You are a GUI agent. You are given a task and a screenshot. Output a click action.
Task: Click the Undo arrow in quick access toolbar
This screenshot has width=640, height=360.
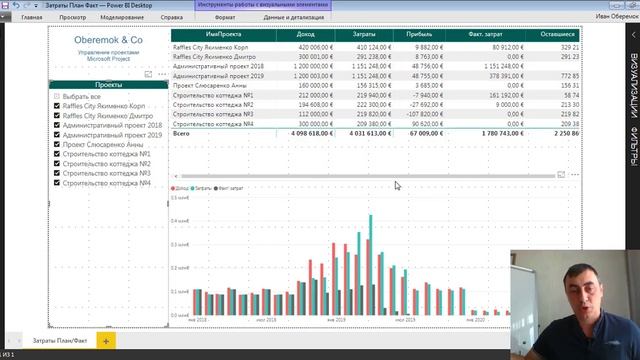tap(16, 5)
